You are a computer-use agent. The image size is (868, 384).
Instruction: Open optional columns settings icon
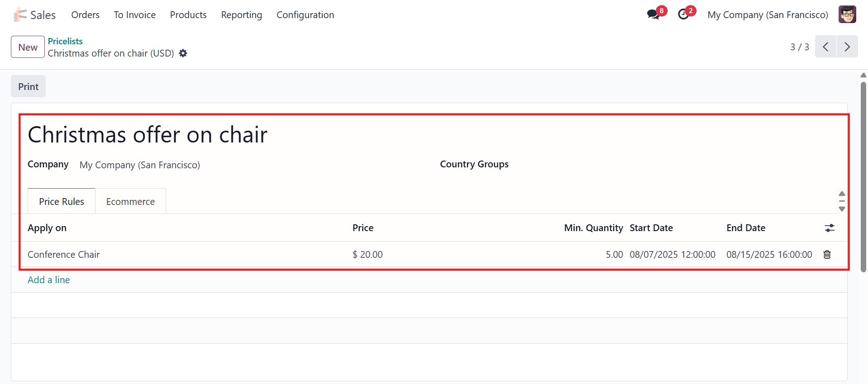click(x=830, y=228)
